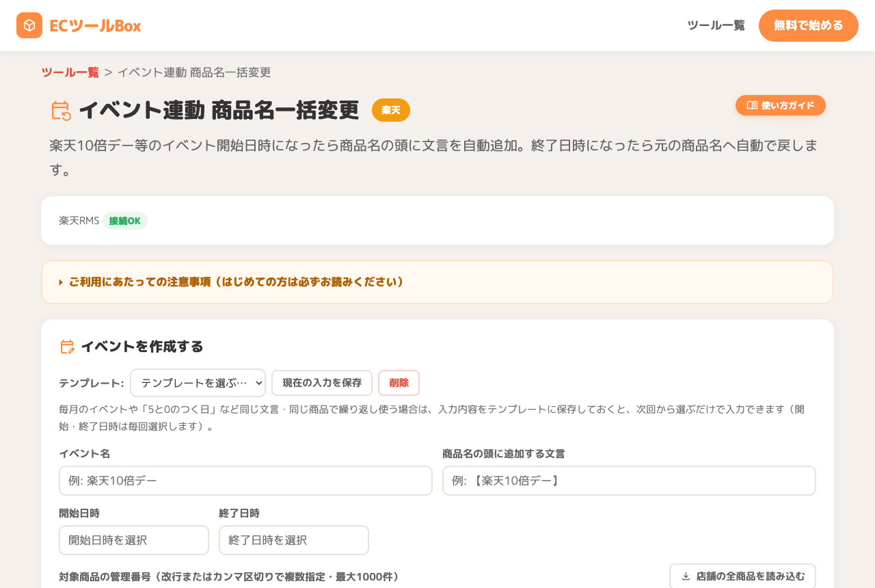Viewport: 875px width, 588px height.
Task: Click the calendar icon beside page title
Action: (x=62, y=111)
